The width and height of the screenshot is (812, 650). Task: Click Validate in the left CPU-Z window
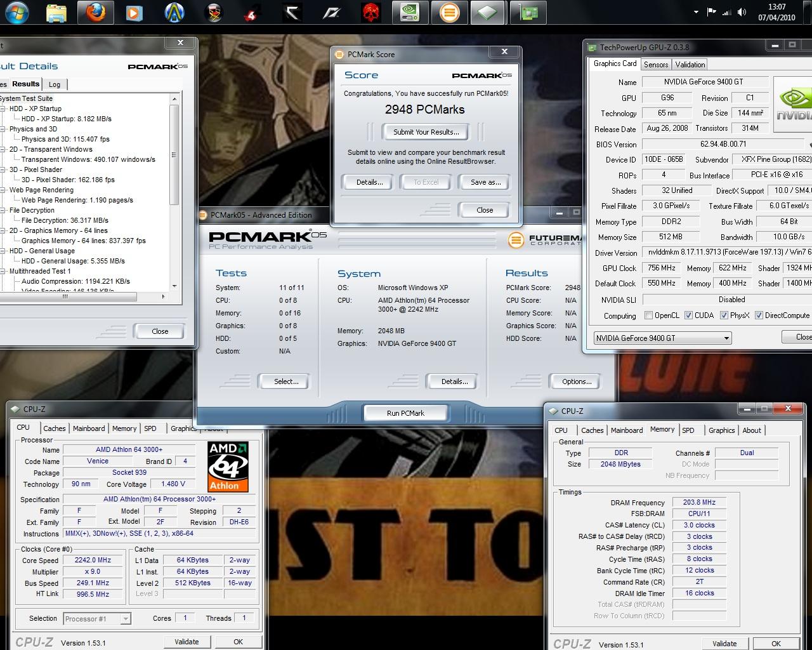187,642
